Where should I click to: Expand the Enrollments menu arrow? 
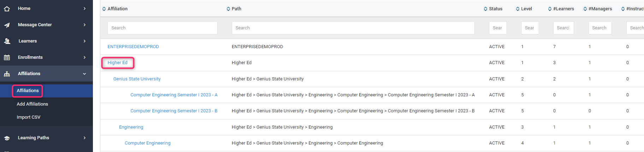[x=84, y=57]
